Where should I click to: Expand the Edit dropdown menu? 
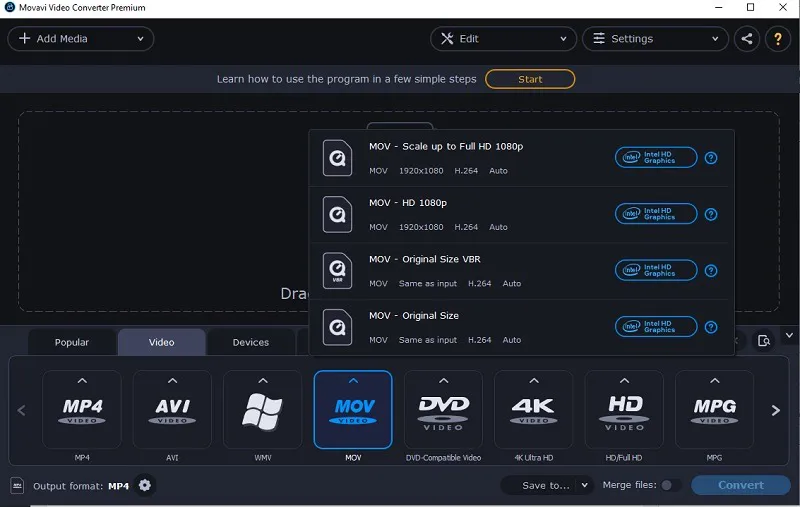[x=503, y=39]
